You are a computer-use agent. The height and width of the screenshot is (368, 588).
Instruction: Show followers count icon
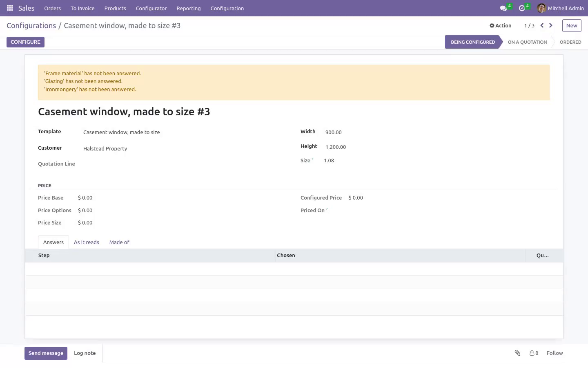(x=534, y=353)
